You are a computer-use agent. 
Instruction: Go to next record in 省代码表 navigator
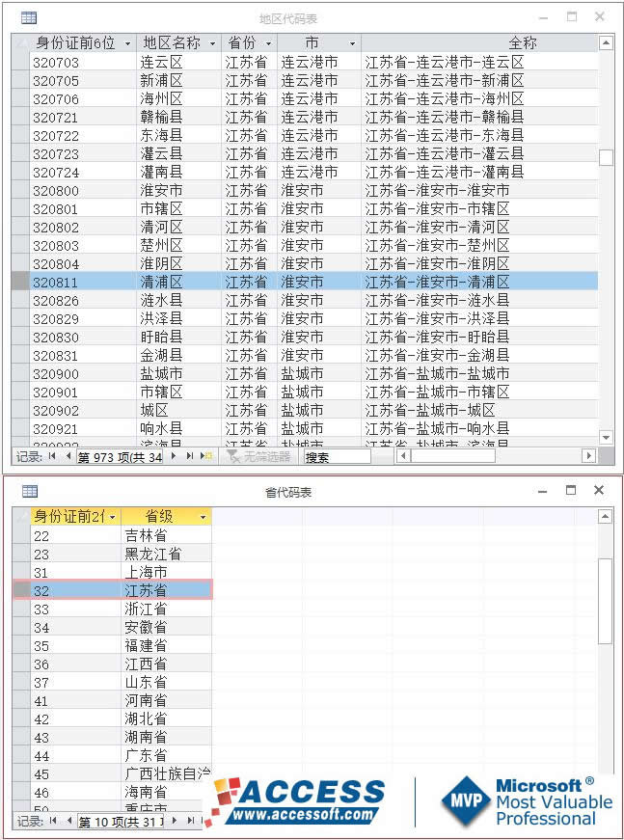[174, 820]
